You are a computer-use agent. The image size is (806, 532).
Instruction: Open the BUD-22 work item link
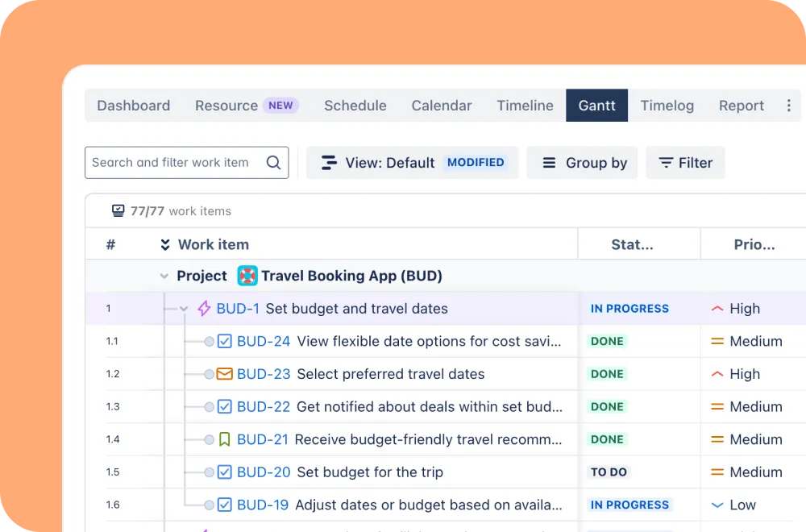(x=264, y=406)
